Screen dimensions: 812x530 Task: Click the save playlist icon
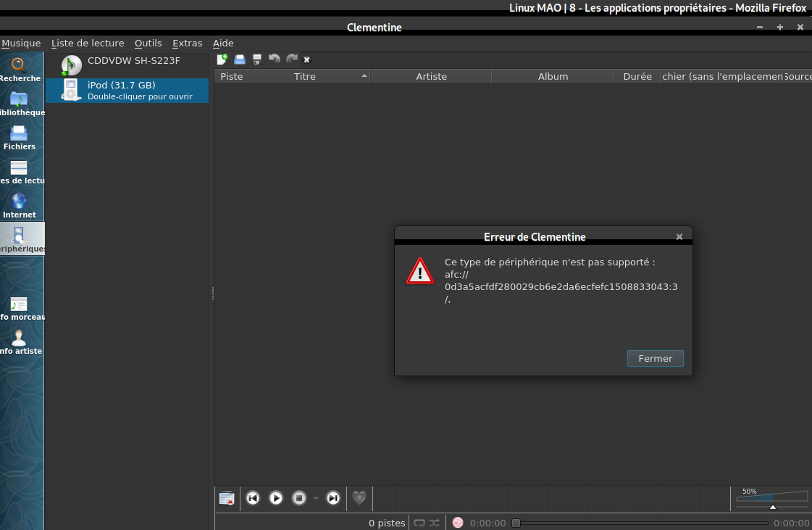click(257, 59)
